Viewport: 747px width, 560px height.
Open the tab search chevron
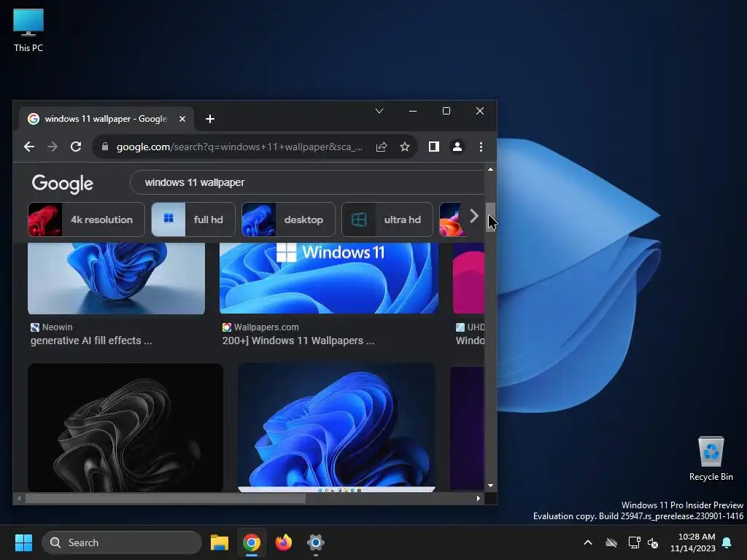pyautogui.click(x=379, y=111)
